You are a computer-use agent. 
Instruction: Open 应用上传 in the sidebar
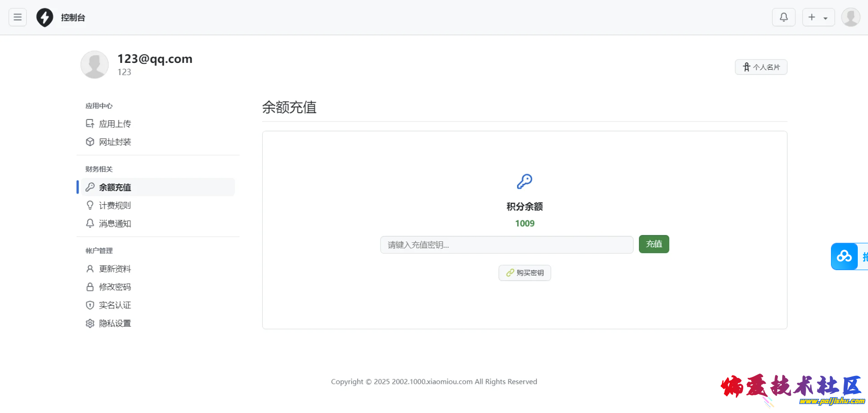tap(115, 124)
